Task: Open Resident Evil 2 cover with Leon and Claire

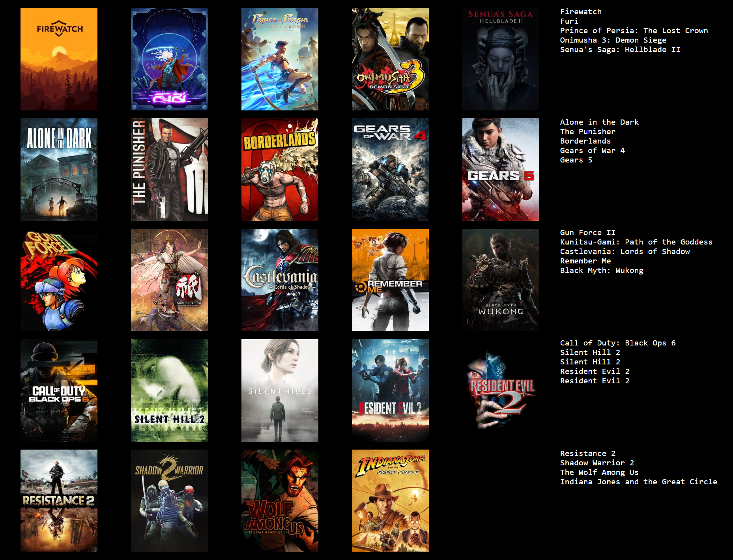Action: [390, 390]
